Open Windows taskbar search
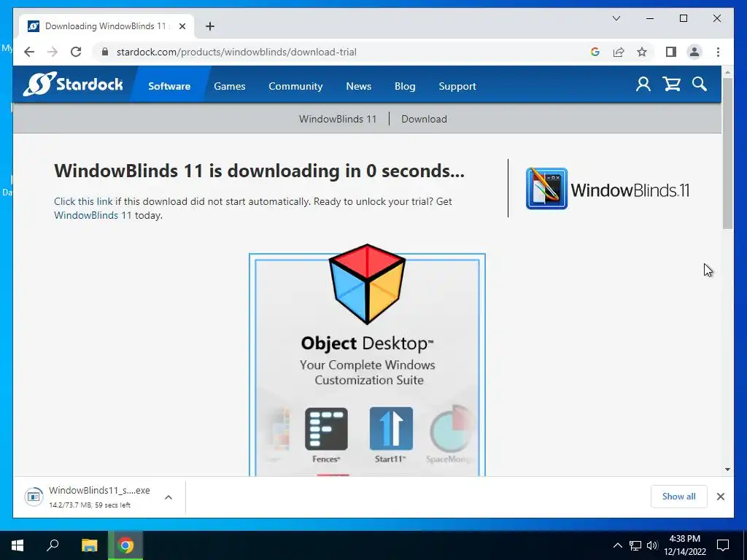The image size is (747, 560). coord(53,545)
